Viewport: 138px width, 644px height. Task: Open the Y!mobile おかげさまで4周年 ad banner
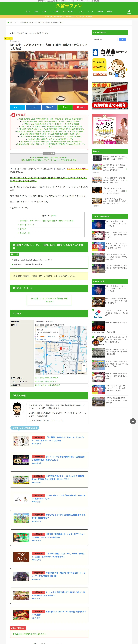(x=110, y=96)
